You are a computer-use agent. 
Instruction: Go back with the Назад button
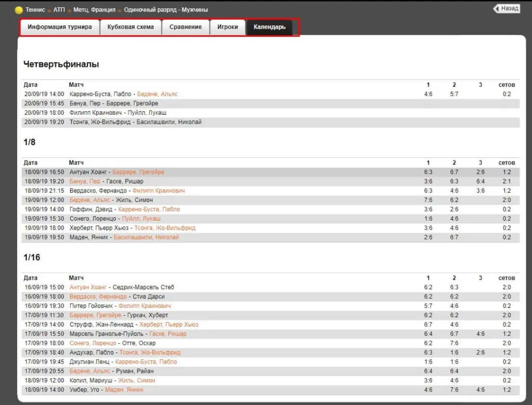[507, 8]
